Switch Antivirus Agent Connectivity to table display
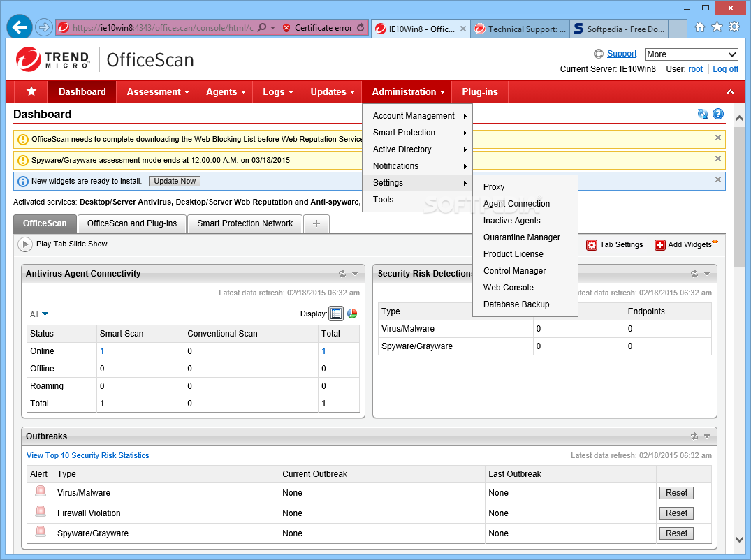 (336, 314)
